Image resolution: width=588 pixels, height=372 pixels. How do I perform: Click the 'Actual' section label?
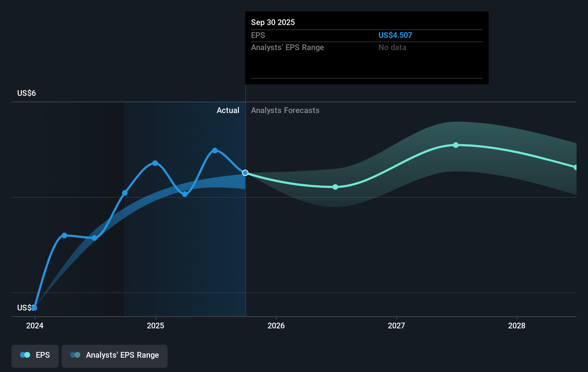point(228,110)
